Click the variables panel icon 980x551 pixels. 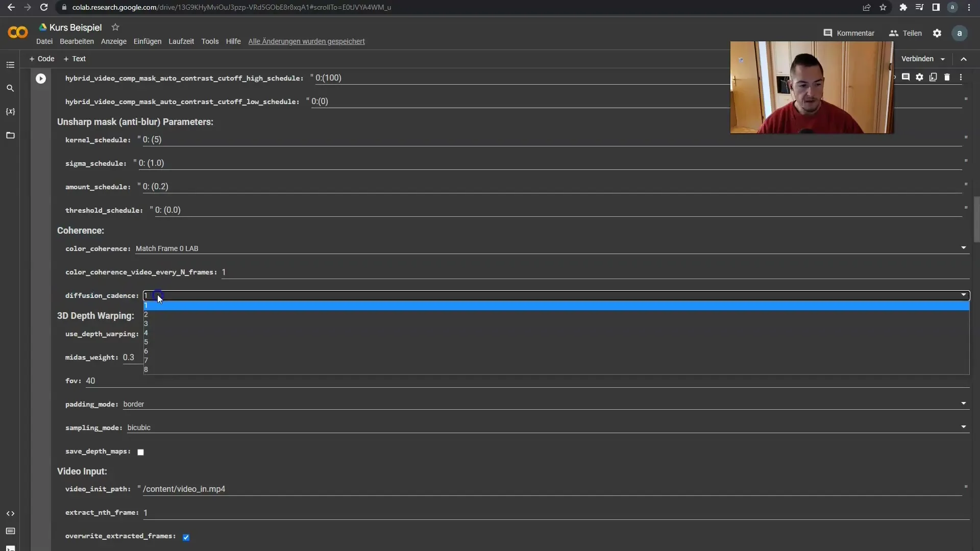point(10,111)
